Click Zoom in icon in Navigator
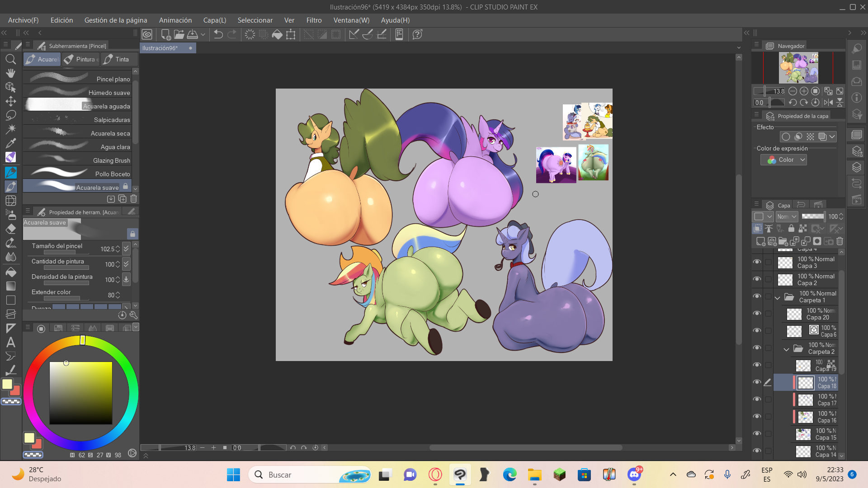Screen dimensions: 868x488 point(804,91)
